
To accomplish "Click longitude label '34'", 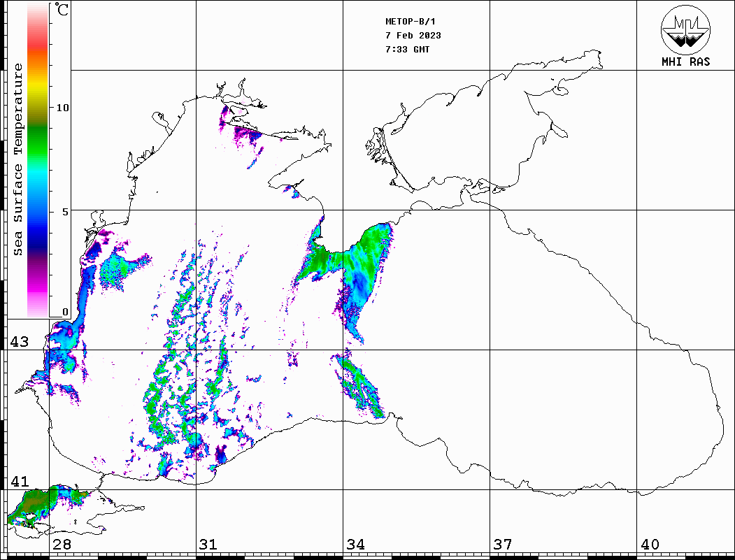I will pos(355,544).
